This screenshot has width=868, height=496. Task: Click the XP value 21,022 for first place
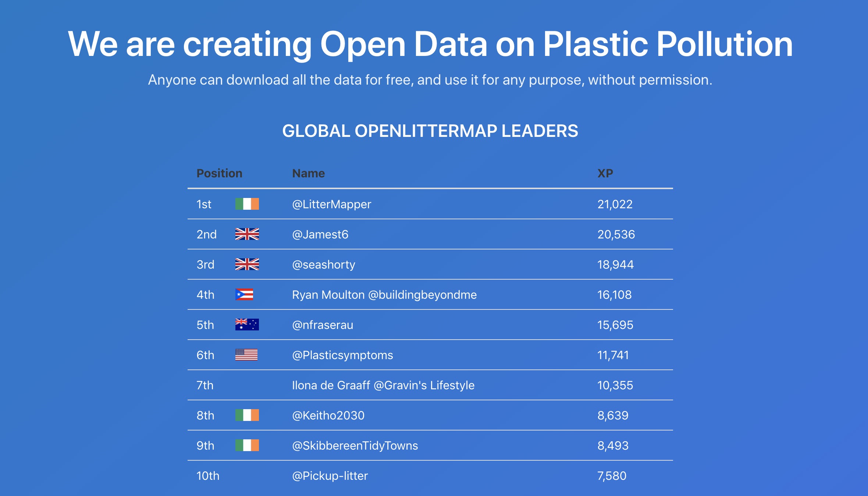[615, 204]
